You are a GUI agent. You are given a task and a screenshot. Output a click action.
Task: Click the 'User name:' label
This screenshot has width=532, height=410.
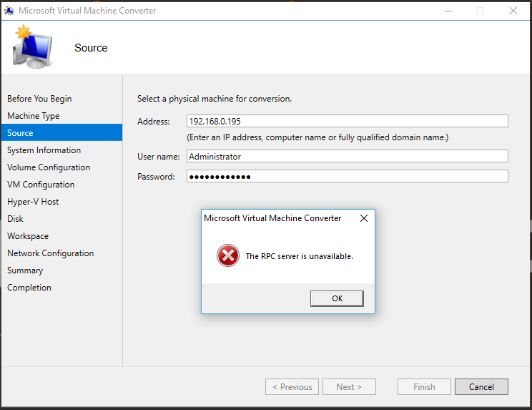point(159,157)
